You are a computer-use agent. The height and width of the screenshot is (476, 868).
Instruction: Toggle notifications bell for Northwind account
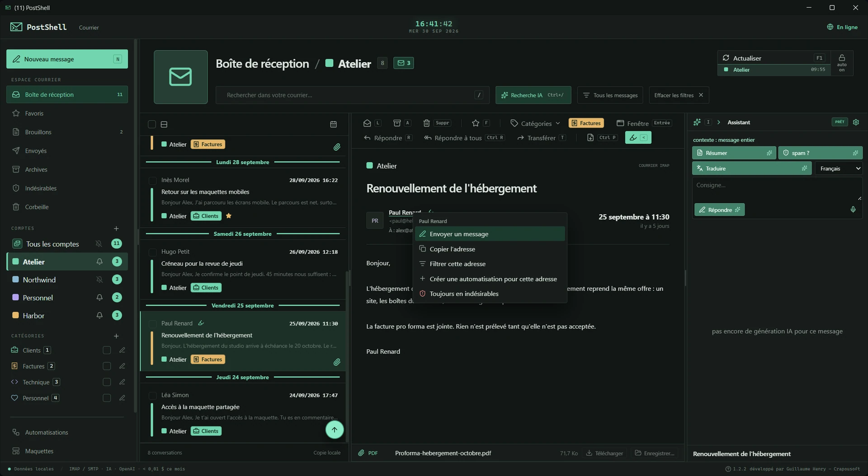point(99,280)
